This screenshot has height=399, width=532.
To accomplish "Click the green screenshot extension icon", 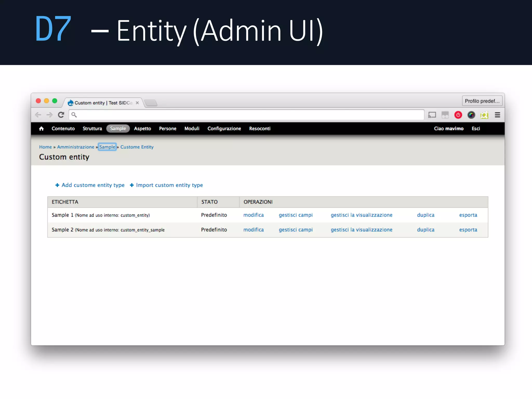I will point(484,115).
